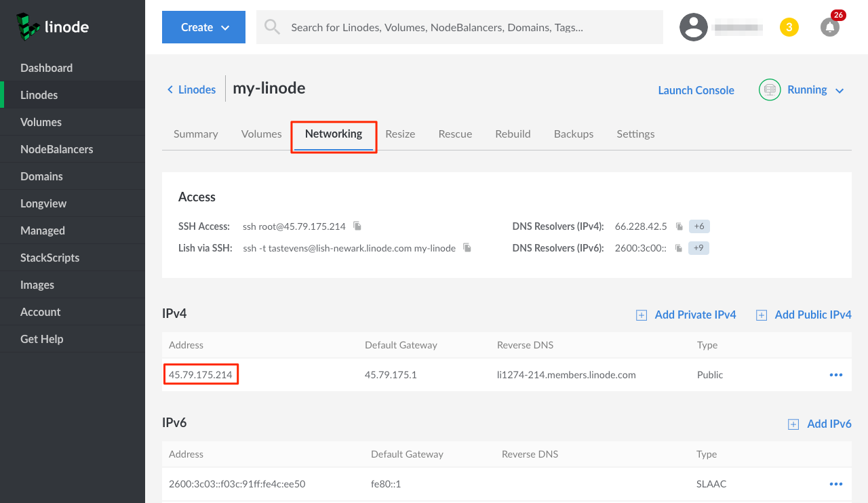The height and width of the screenshot is (503, 868).
Task: Open the yellow badge showing 3
Action: 789,27
